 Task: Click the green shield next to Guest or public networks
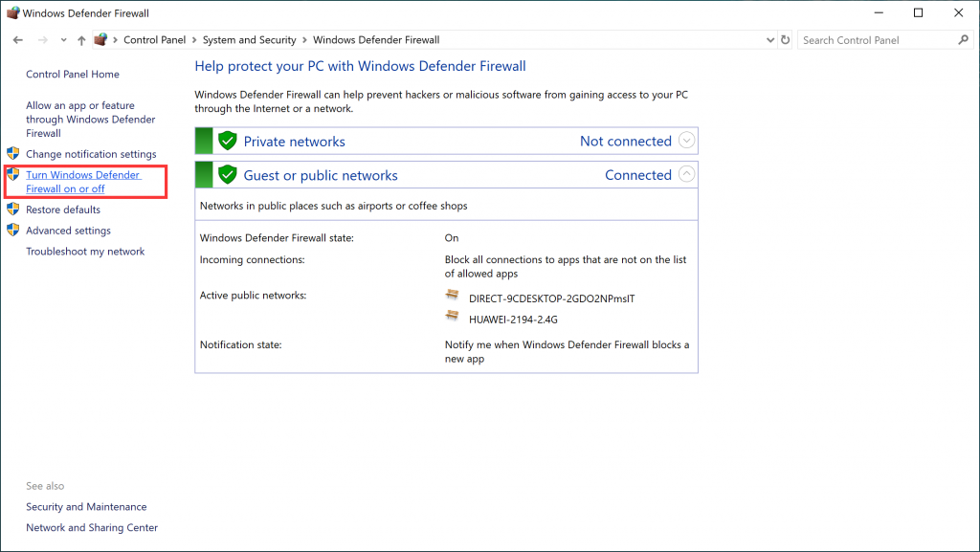227,174
